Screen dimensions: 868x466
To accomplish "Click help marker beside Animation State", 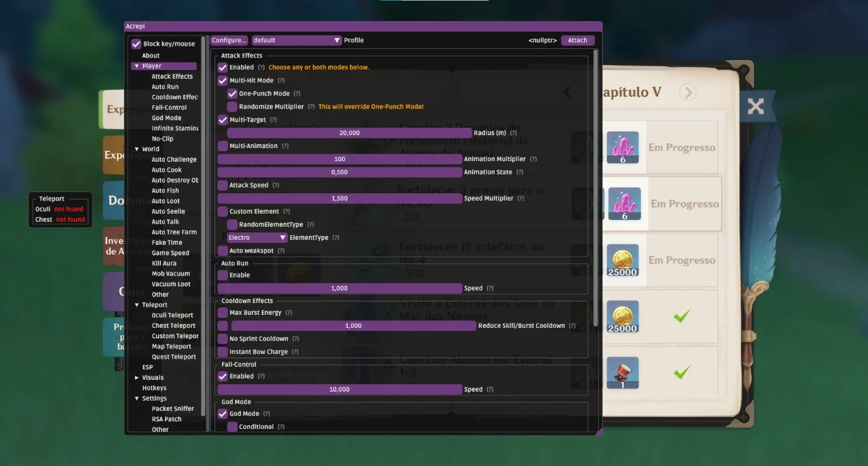I will [520, 172].
